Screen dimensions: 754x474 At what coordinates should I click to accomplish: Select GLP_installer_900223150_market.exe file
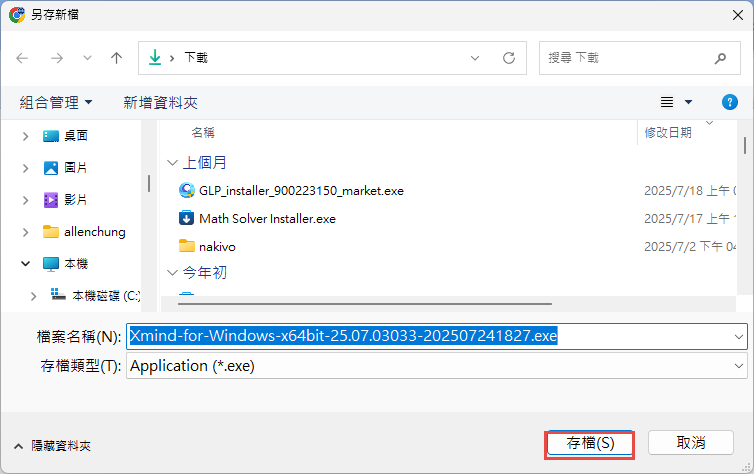point(301,191)
